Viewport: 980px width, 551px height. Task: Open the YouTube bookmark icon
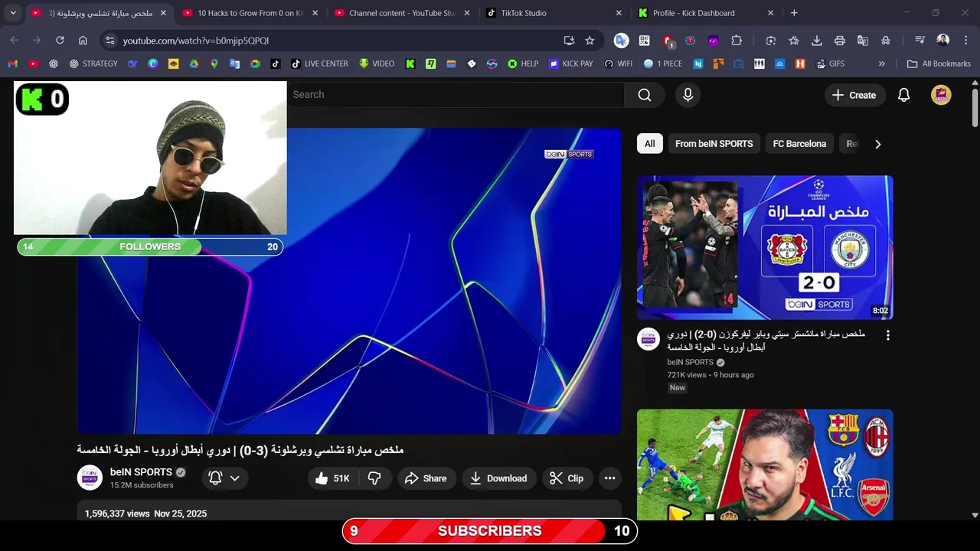(x=33, y=64)
